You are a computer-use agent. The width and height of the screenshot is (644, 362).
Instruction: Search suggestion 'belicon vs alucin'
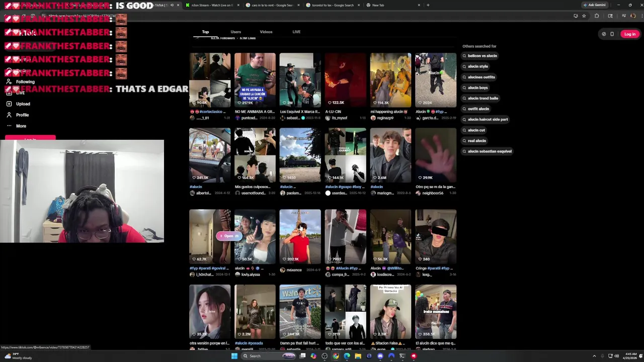pos(480,56)
